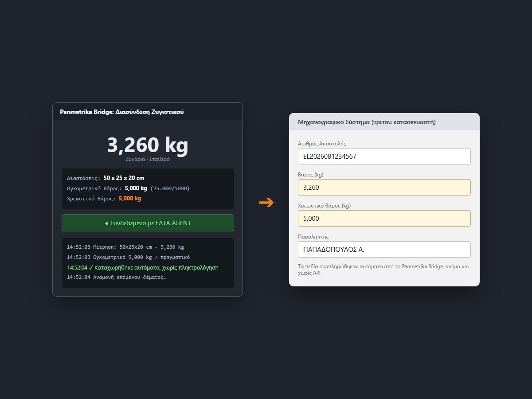The height and width of the screenshot is (399, 532).
Task: Click the Αριθμός Αποστολής field with EL2026081234567
Action: point(384,156)
